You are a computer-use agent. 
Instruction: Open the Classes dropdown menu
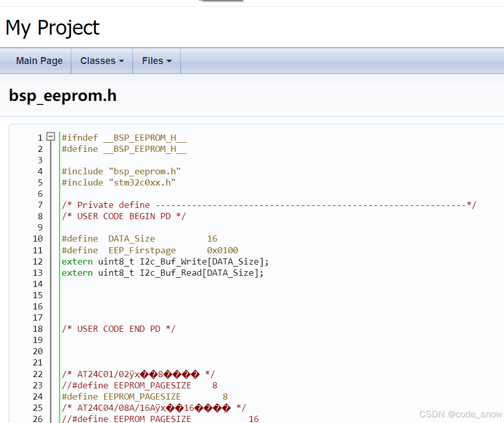[x=102, y=61]
